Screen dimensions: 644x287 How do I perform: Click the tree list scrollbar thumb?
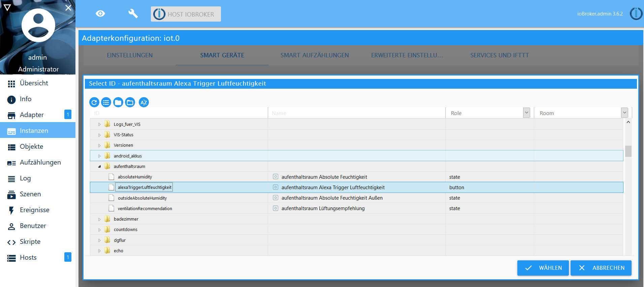click(628, 151)
